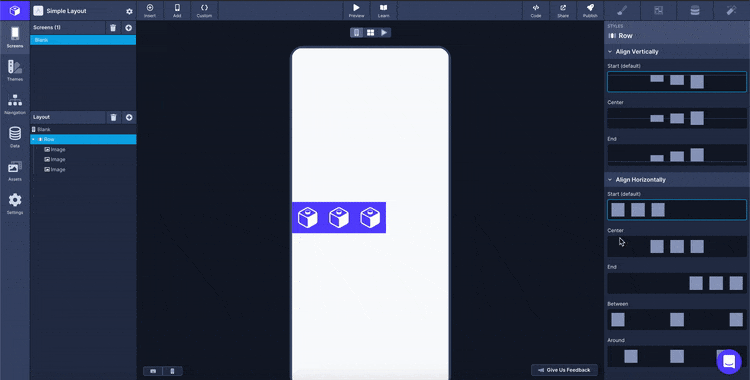Viewport: 750px width, 380px height.
Task: Click third cube image on canvas
Action: pyautogui.click(x=370, y=218)
